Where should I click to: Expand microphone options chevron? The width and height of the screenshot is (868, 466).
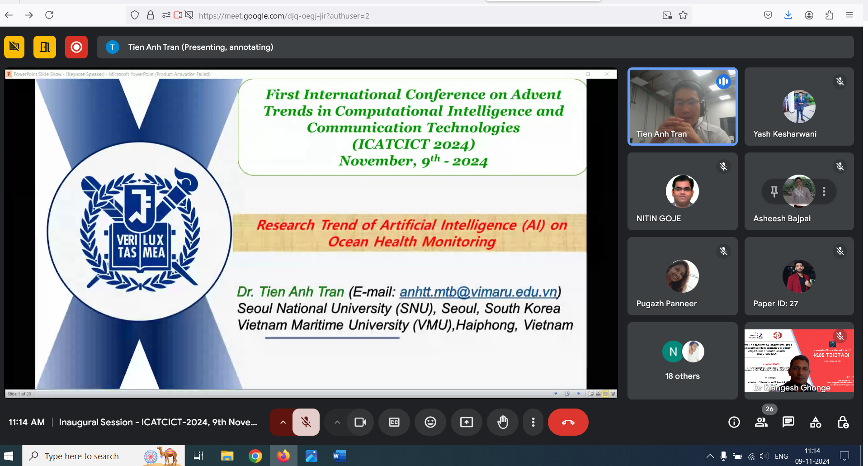point(283,422)
